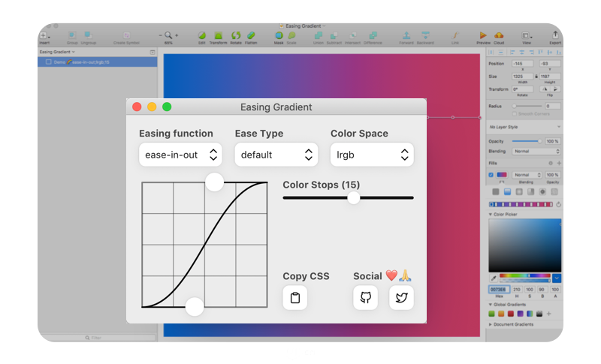Open the Color Space lrgb dropdown
Image resolution: width=601 pixels, height=364 pixels.
372,155
